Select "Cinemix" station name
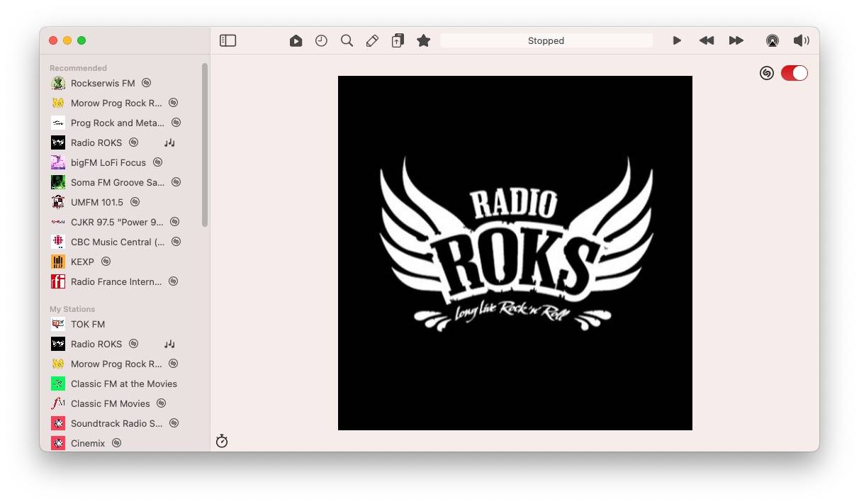Screen dimensions: 859x504 [x=88, y=443]
